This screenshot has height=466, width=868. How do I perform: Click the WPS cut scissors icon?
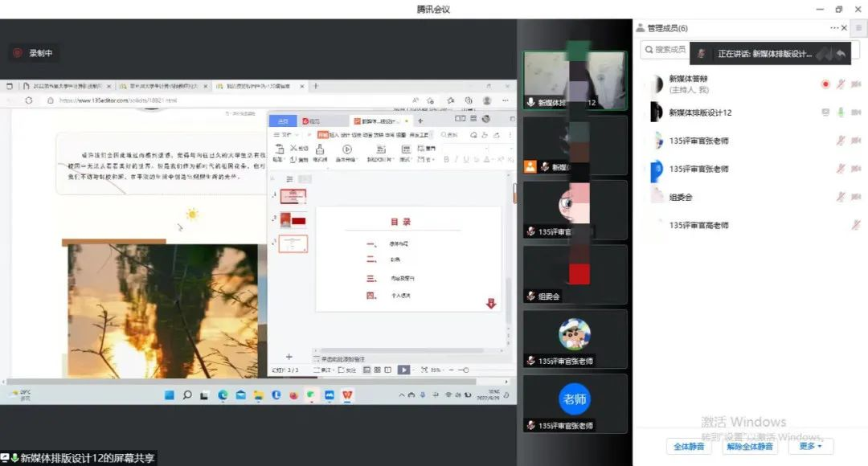point(294,148)
